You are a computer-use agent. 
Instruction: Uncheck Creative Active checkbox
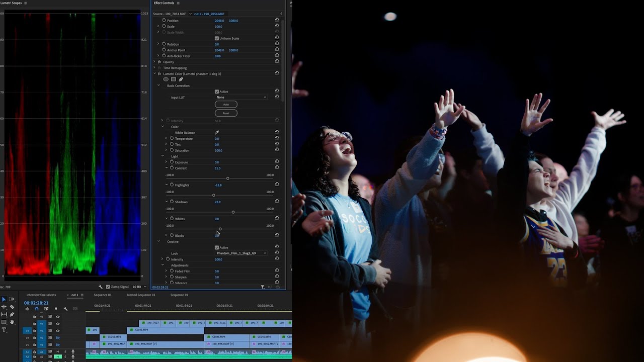click(x=217, y=247)
